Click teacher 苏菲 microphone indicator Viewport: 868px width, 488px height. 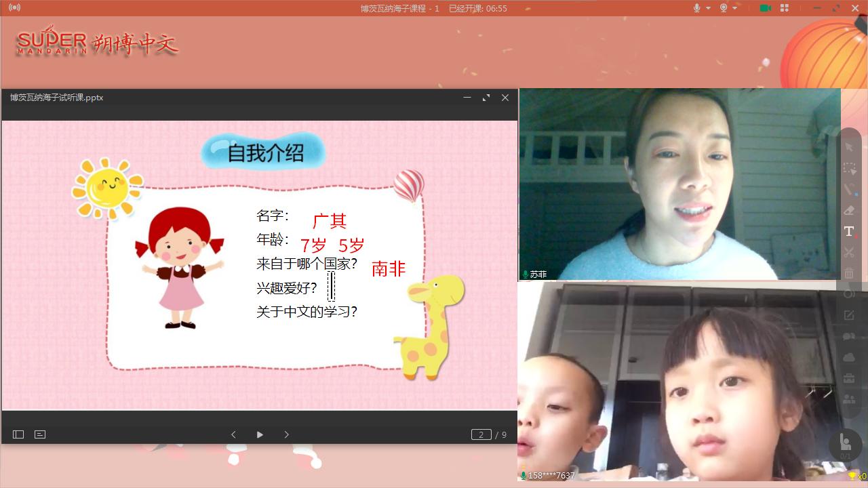point(525,274)
